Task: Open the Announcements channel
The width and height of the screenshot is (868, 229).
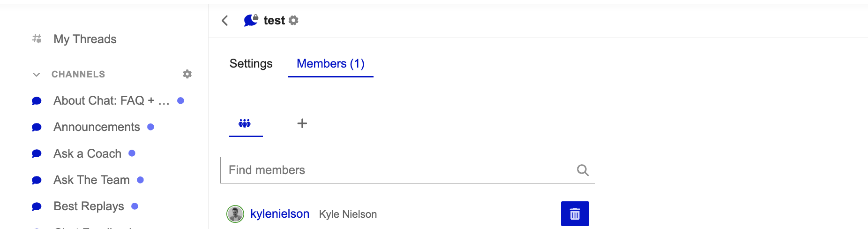Action: (x=97, y=127)
